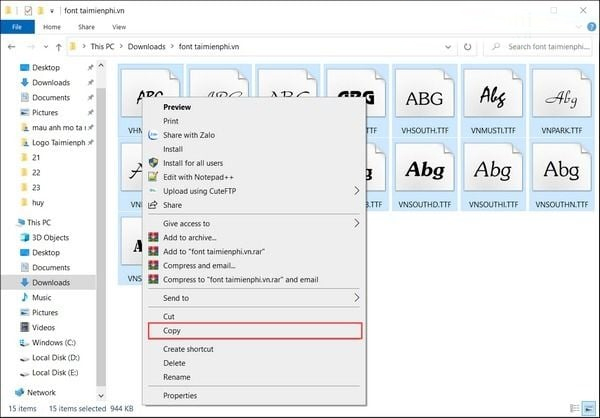This screenshot has width=600, height=418.
Task: Open Quick Access Toolbar customize dropdown
Action: point(52,11)
